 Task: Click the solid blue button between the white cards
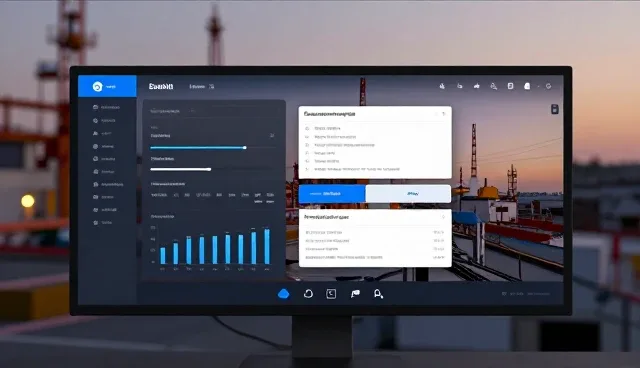coord(332,194)
